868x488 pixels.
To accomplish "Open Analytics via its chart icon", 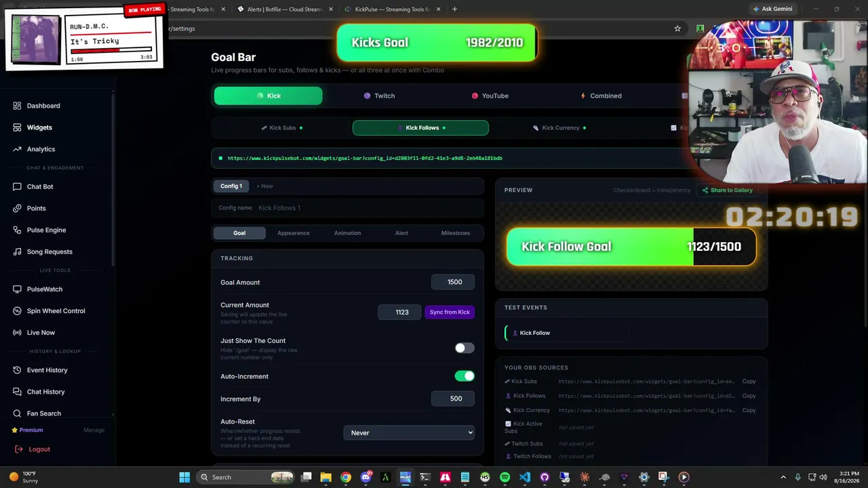I will click(x=17, y=149).
